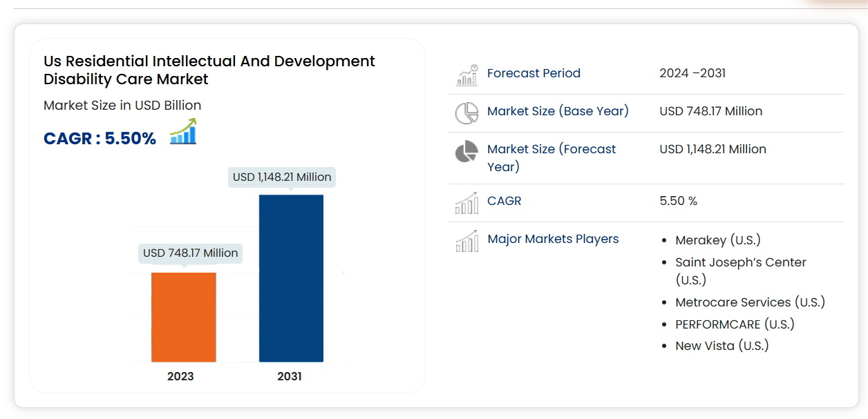
Task: Click the Market Size (Base Year) pie icon
Action: pos(467,113)
